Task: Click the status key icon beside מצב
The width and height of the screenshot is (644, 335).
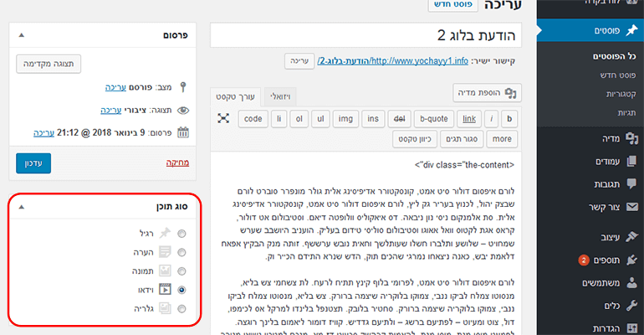Action: point(183,87)
